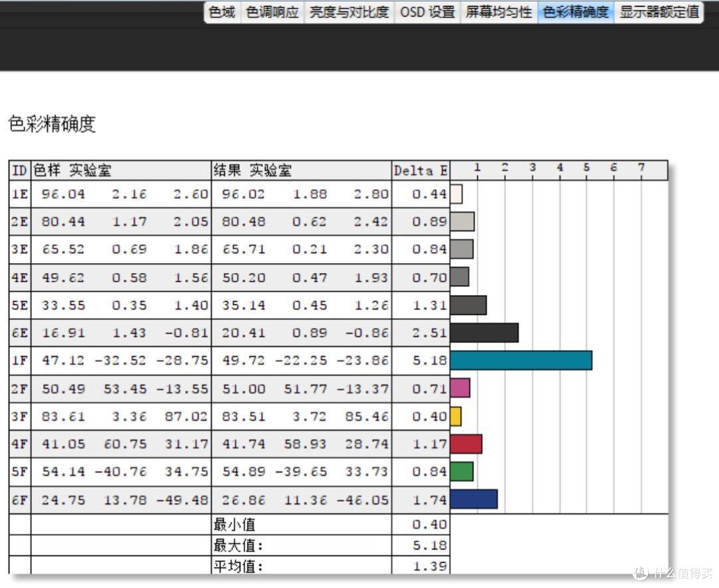
Task: Click the red 4F color bar
Action: pyautogui.click(x=466, y=444)
